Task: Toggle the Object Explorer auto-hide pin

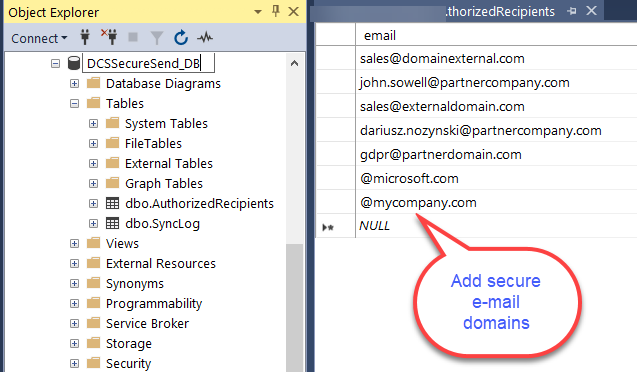Action: point(276,11)
